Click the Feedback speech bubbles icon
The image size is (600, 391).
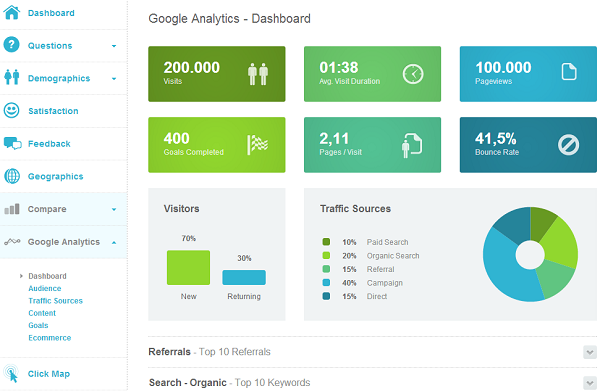click(12, 143)
